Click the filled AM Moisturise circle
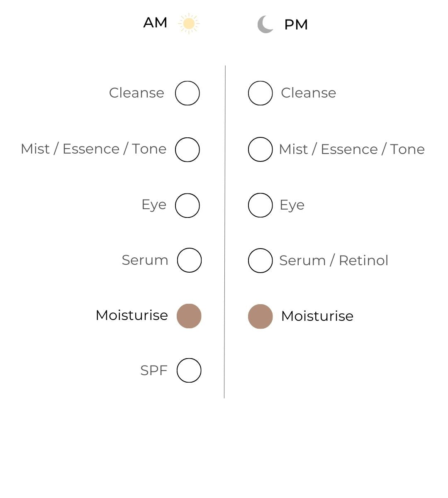 tap(189, 316)
